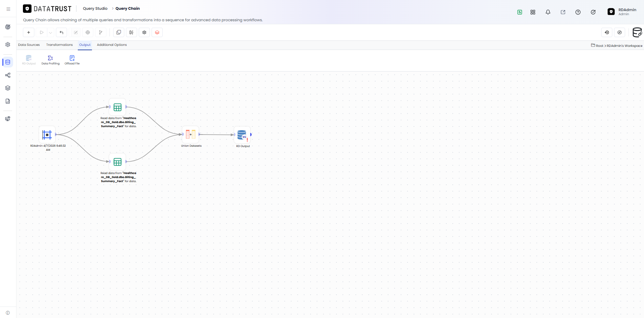This screenshot has height=318, width=644.
Task: Click the add new plus button
Action: [x=29, y=32]
